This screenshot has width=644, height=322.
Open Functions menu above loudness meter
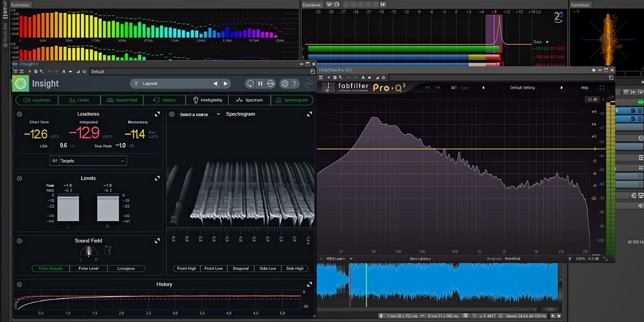point(312,5)
